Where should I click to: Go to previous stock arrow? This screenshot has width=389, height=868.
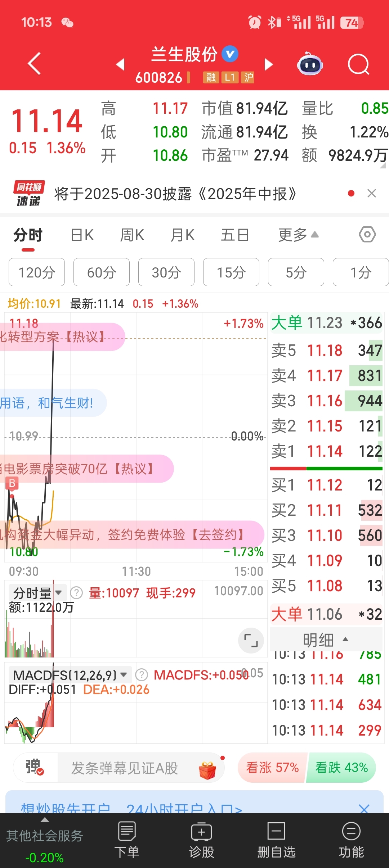tap(120, 64)
